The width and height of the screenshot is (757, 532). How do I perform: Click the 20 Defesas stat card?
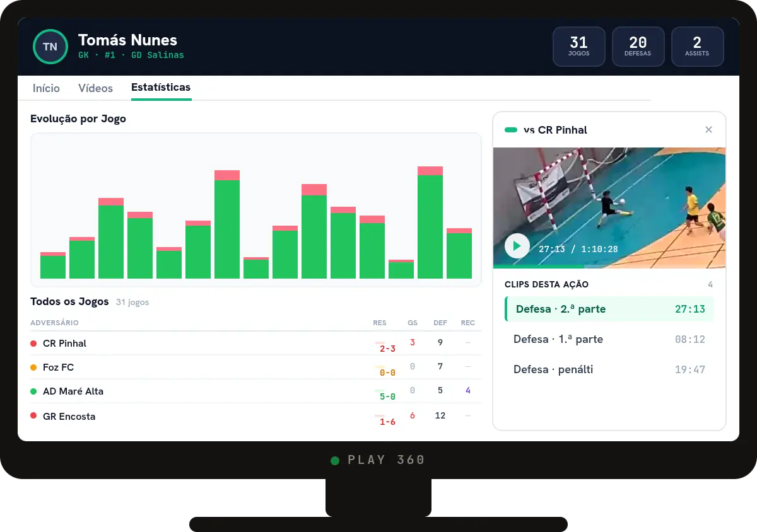point(638,47)
